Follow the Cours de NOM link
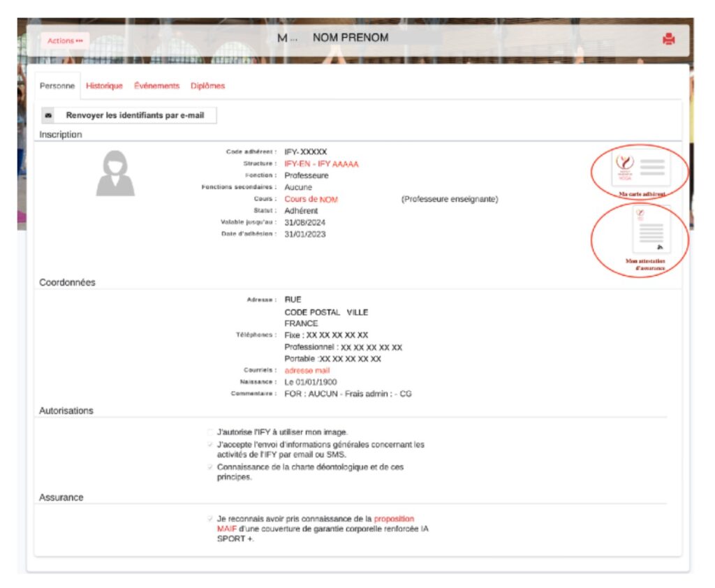The image size is (715, 588). click(311, 199)
